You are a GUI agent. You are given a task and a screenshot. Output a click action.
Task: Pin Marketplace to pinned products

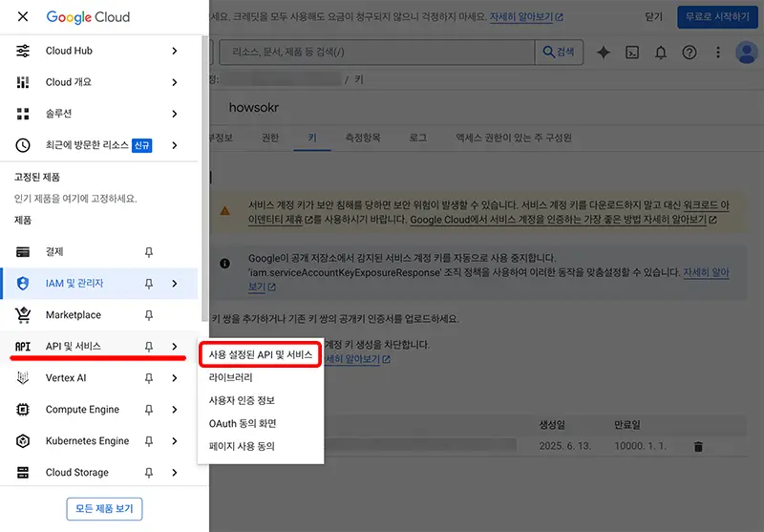pos(149,315)
